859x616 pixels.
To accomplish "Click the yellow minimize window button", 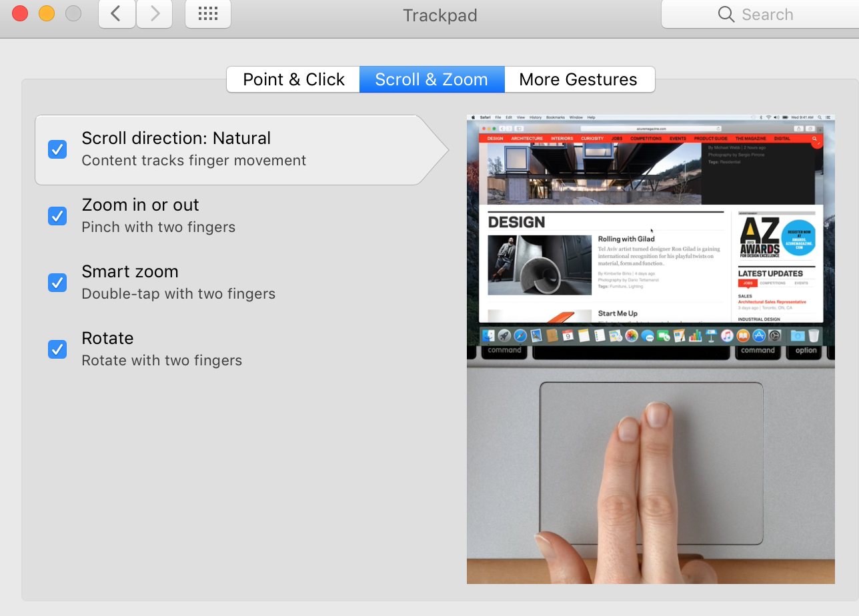I will tap(47, 13).
